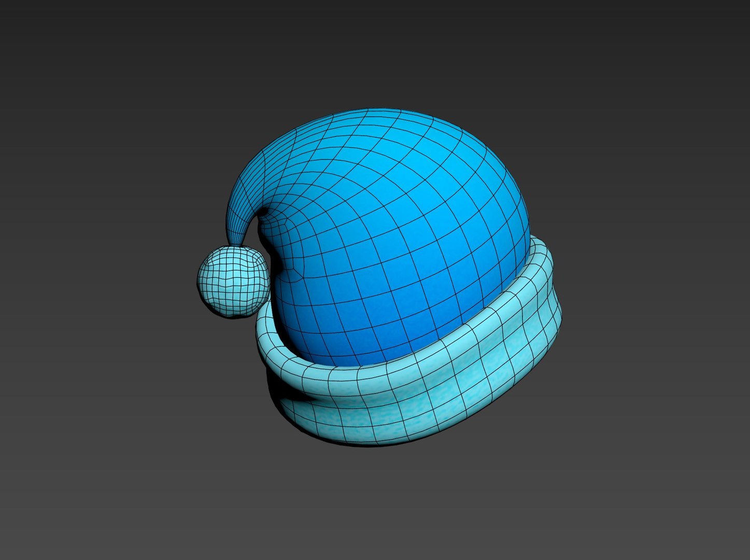Select the center of the pom-pom wireframe
Viewport: 750px width, 560px height.
coord(233,281)
